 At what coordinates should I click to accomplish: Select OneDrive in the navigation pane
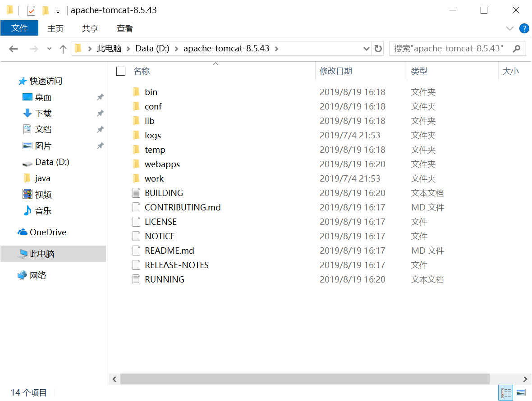pos(48,232)
